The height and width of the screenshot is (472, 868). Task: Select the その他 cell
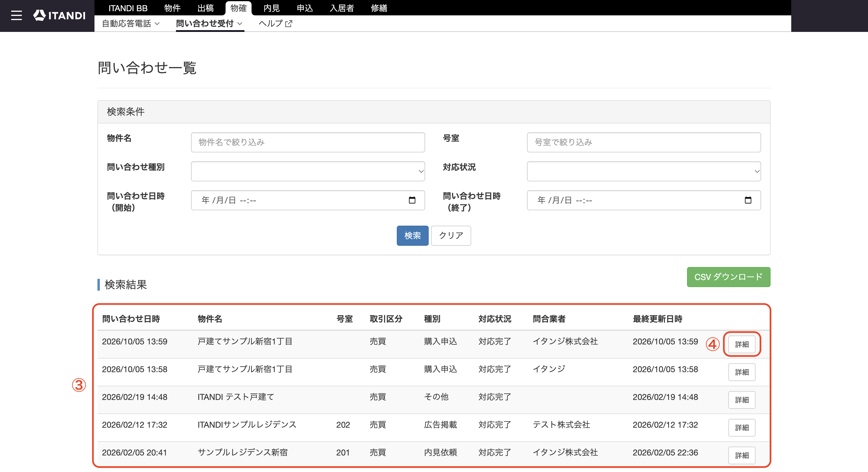436,397
